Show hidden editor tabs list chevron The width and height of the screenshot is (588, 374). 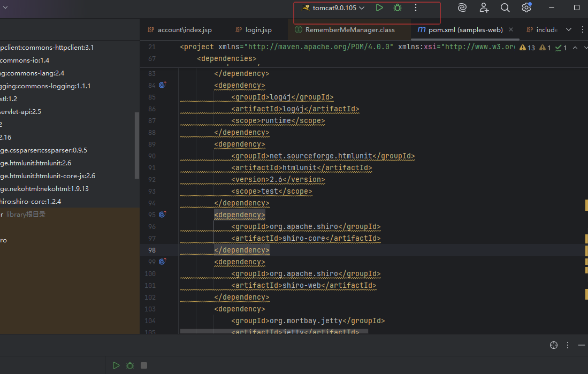pos(569,29)
